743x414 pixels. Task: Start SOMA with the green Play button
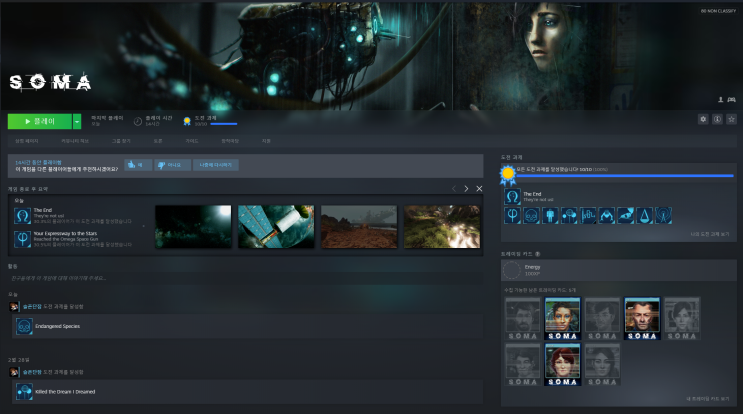[40, 121]
